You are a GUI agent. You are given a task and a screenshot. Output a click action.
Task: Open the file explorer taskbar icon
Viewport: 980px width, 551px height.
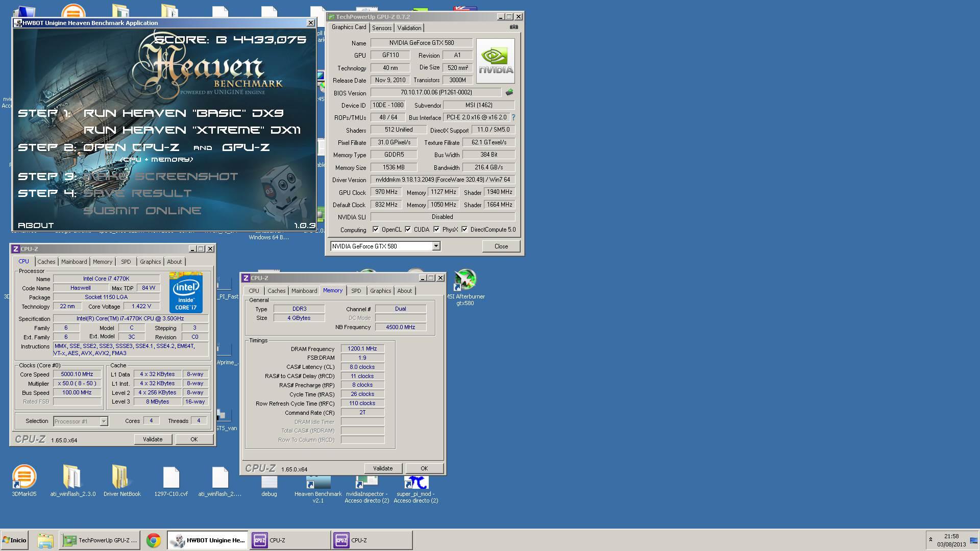point(45,540)
